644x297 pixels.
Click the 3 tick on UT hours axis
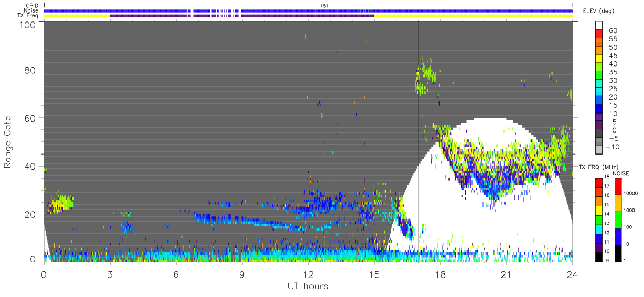pos(110,274)
